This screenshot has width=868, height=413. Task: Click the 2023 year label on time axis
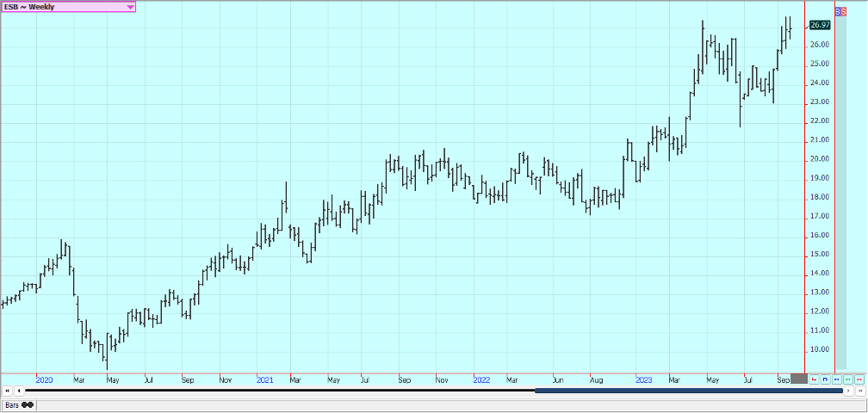tap(644, 380)
